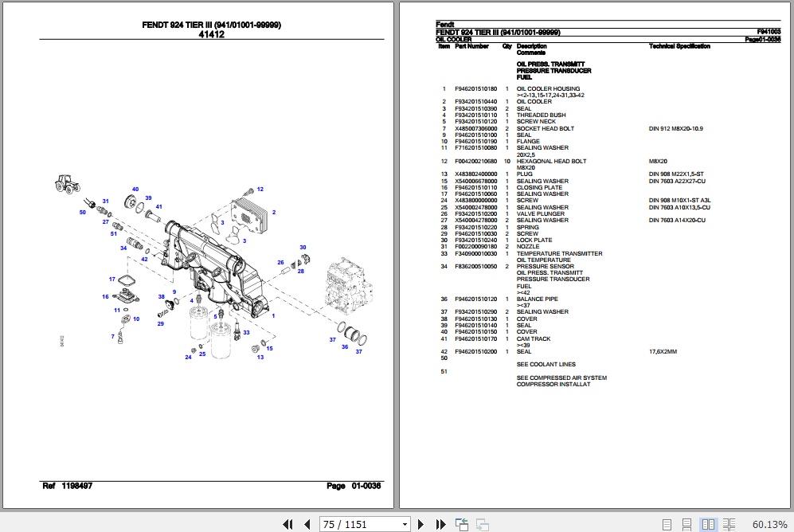Navigate to the previous page
The width and height of the screenshot is (794, 532).
click(307, 524)
